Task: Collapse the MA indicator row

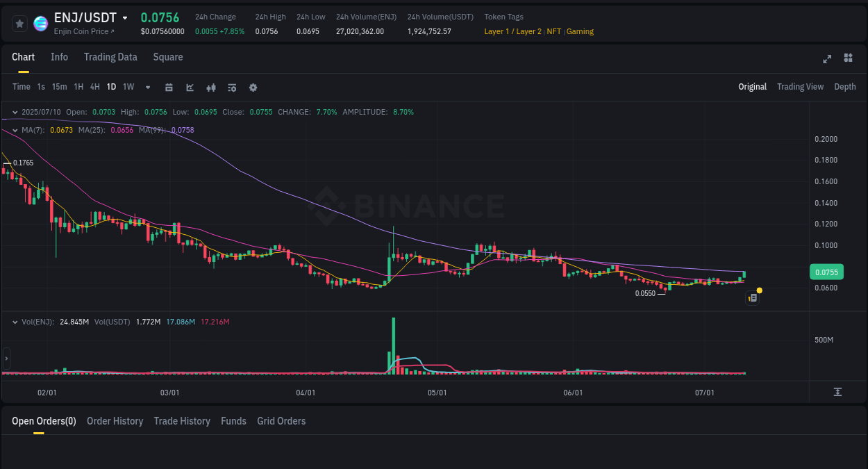Action: (x=15, y=129)
